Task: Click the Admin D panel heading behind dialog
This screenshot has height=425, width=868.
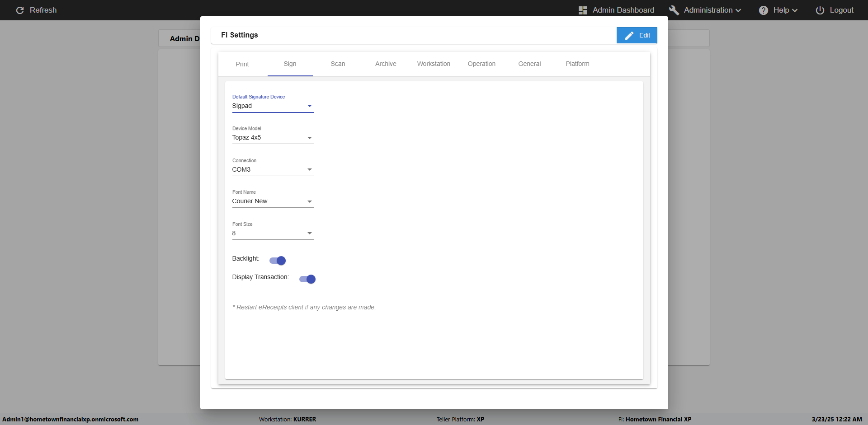Action: 185,38
